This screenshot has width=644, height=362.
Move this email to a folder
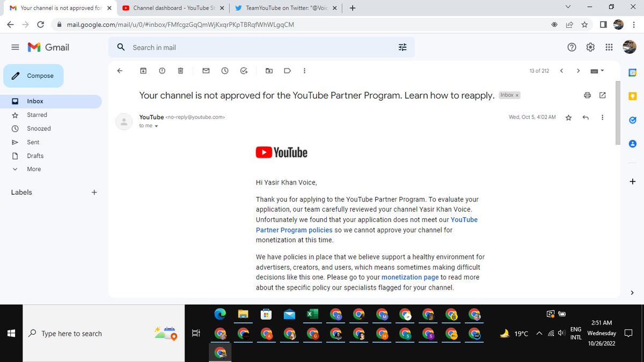(269, 71)
